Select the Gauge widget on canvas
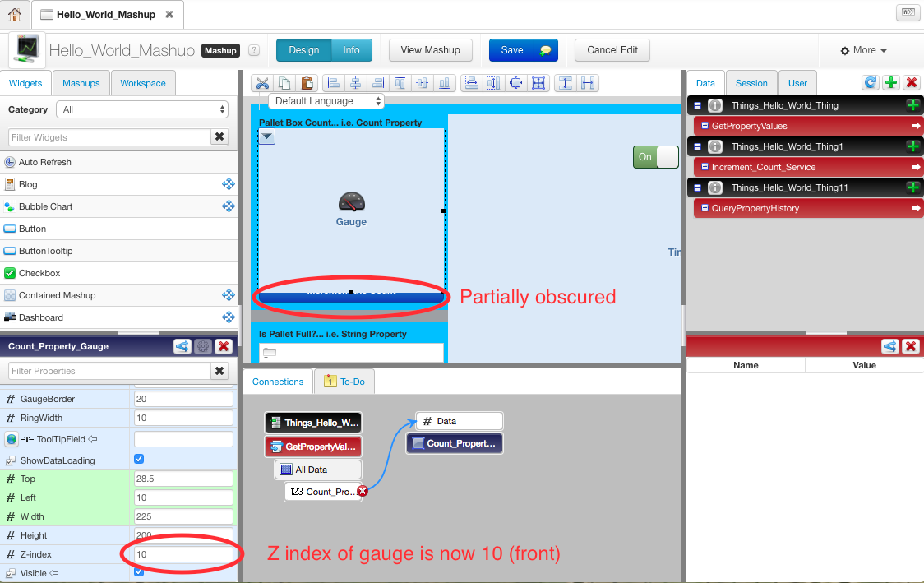Image resolution: width=924 pixels, height=583 pixels. (351, 210)
